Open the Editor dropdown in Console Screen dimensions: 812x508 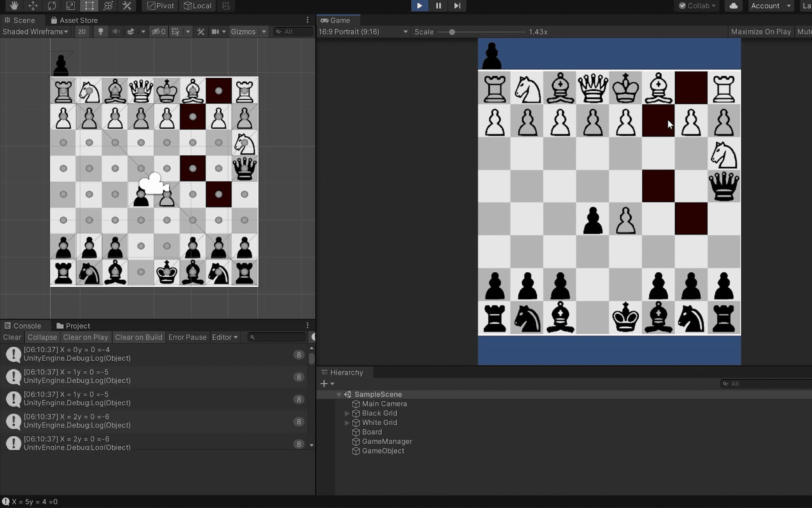(x=225, y=337)
